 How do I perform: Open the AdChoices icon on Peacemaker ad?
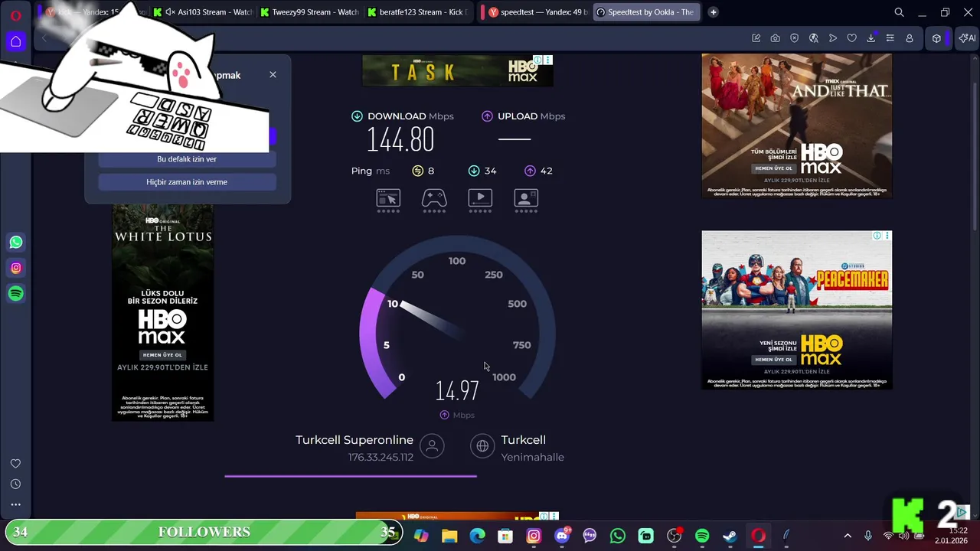click(877, 236)
